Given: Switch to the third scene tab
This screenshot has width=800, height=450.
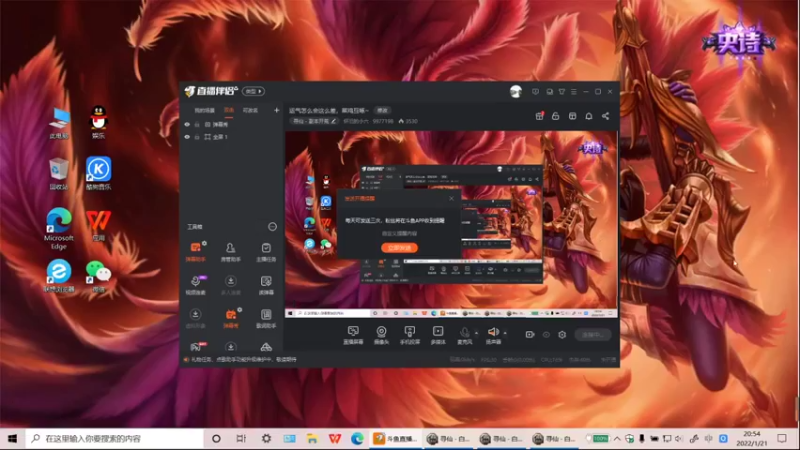Looking at the screenshot, I should point(250,110).
